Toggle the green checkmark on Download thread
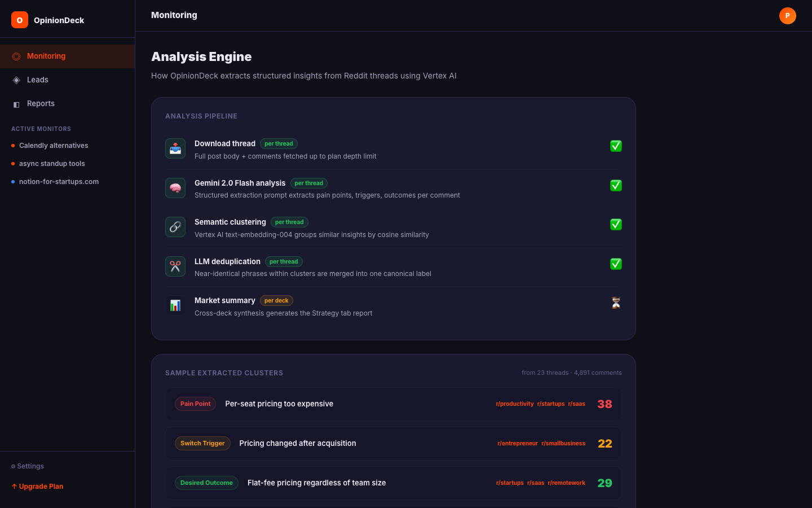The width and height of the screenshot is (812, 508). [x=616, y=146]
